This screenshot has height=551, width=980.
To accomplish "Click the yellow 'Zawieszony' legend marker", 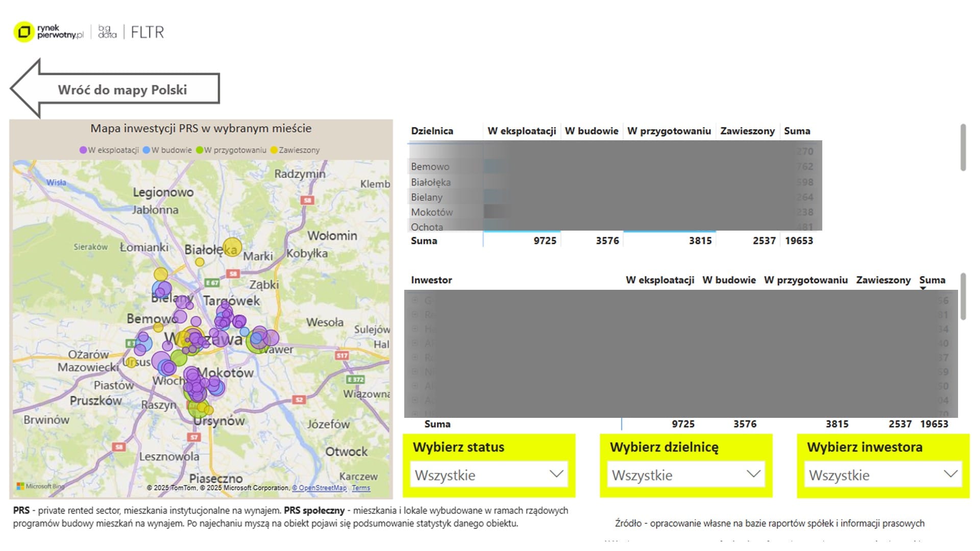I will [274, 150].
